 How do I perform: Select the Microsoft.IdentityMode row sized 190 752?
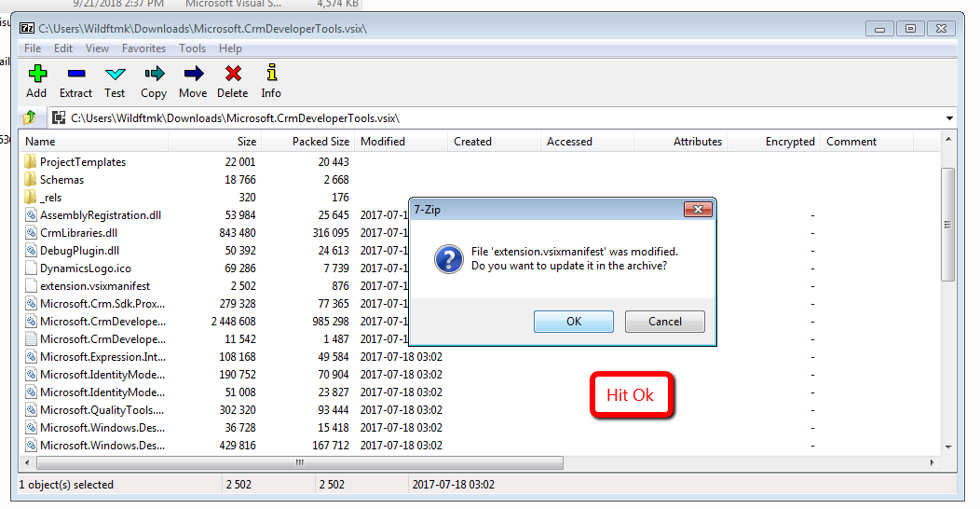pos(480,375)
